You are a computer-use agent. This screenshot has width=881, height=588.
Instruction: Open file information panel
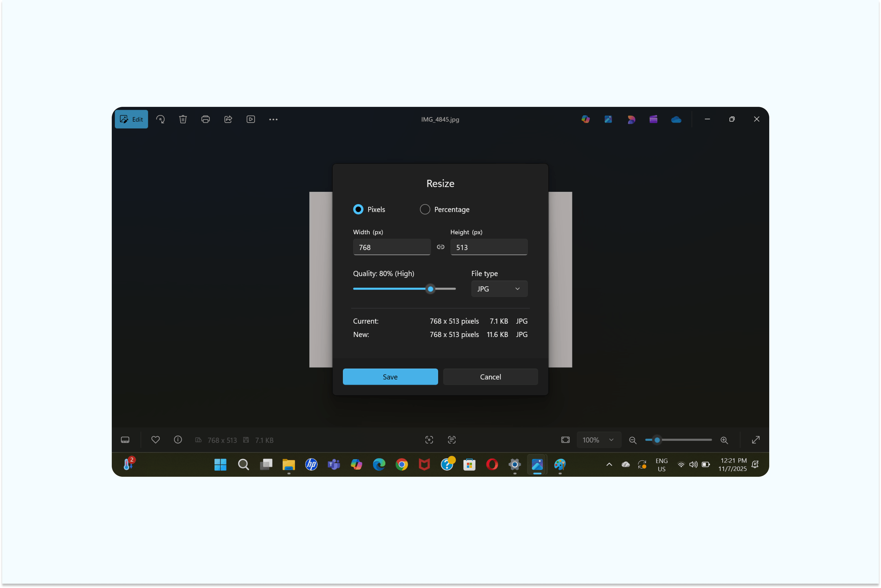178,440
